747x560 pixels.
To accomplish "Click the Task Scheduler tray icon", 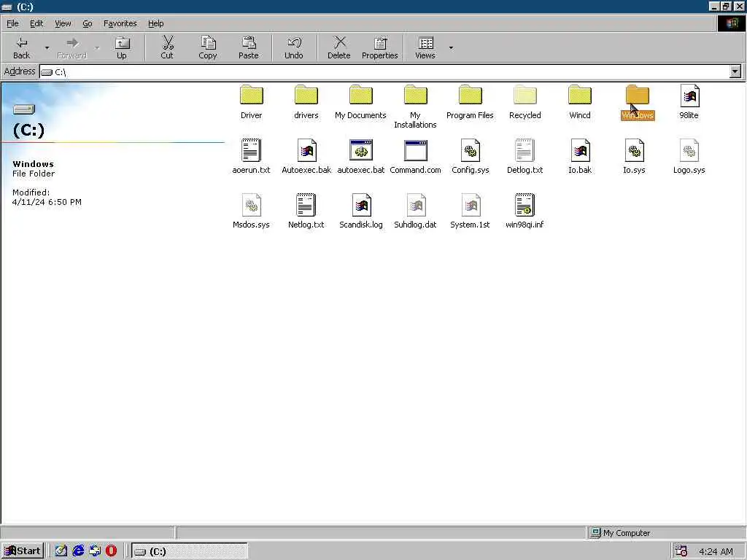I will click(x=681, y=551).
